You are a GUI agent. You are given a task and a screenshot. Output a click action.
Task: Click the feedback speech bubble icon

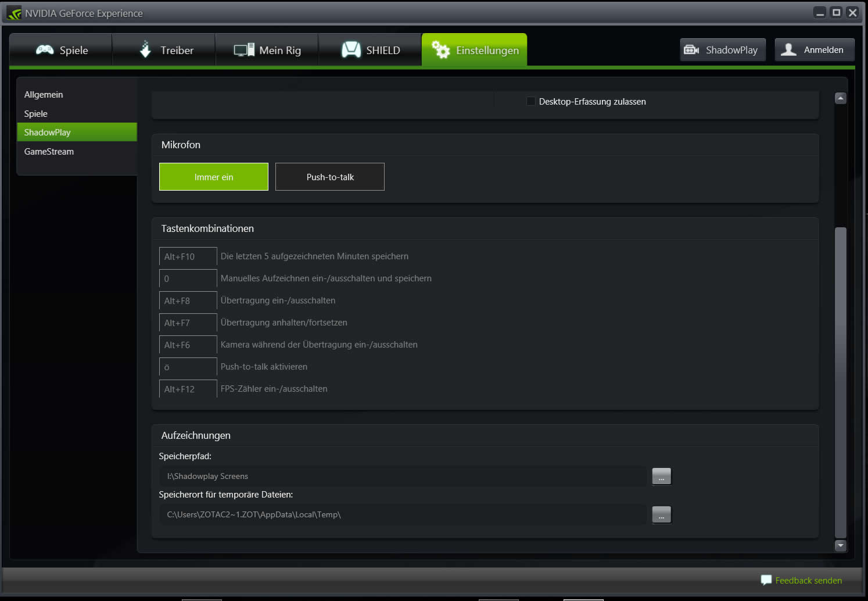point(766,580)
